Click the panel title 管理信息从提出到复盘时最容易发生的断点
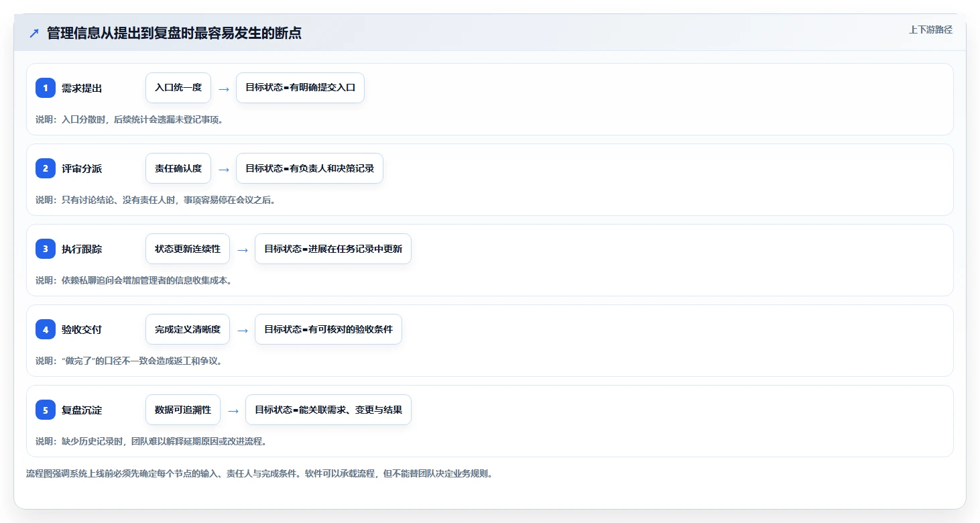The height and width of the screenshot is (523, 980). [174, 33]
